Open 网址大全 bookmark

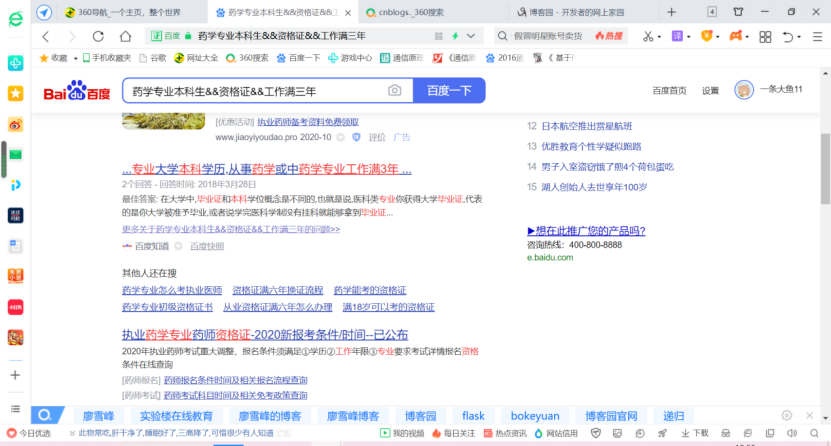click(196, 58)
